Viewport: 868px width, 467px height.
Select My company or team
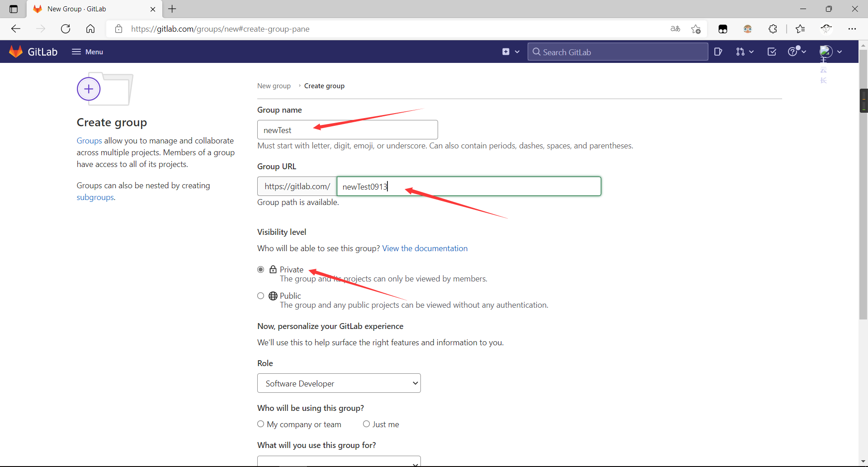click(x=261, y=424)
